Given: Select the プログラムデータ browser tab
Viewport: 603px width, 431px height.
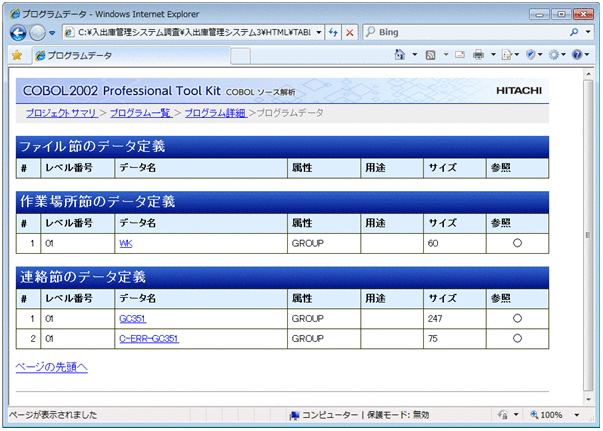Looking at the screenshot, I should click(131, 56).
